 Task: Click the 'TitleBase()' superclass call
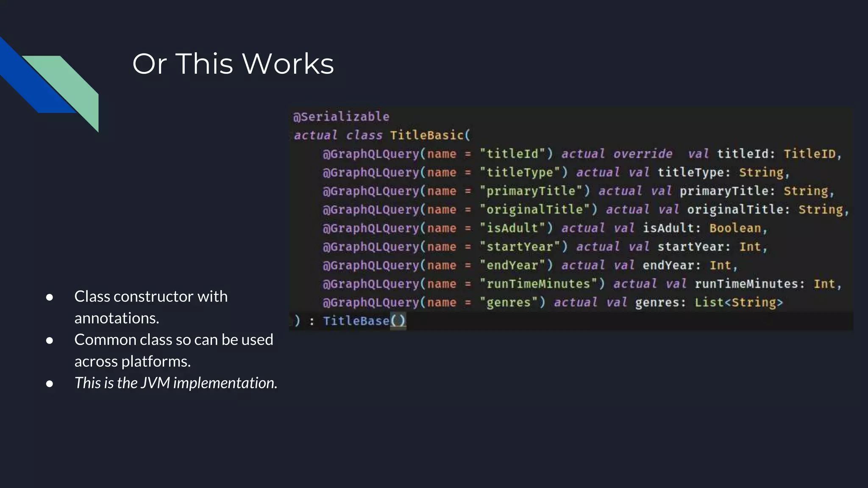pos(364,321)
